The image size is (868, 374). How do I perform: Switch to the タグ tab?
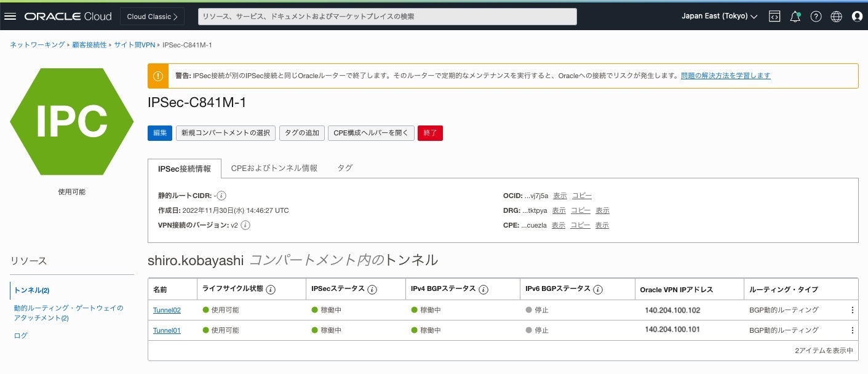[345, 168]
